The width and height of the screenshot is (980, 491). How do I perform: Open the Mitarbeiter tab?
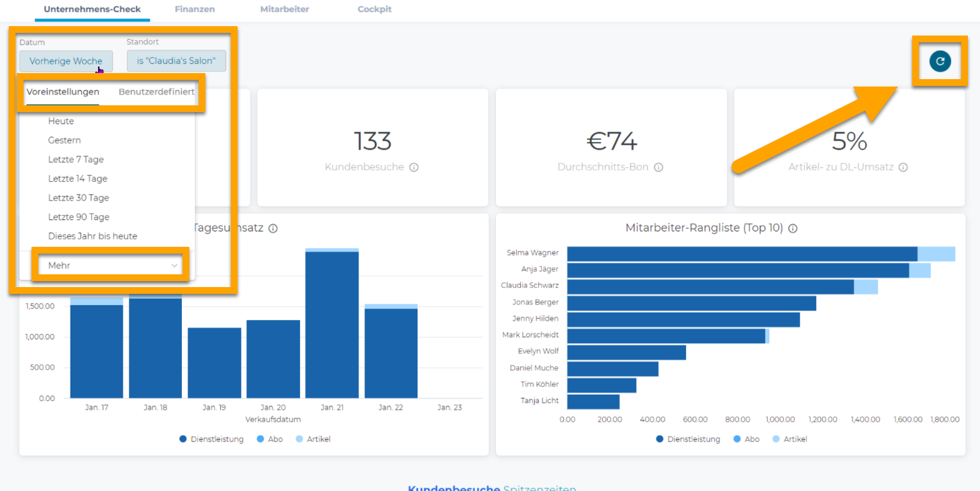click(x=285, y=9)
